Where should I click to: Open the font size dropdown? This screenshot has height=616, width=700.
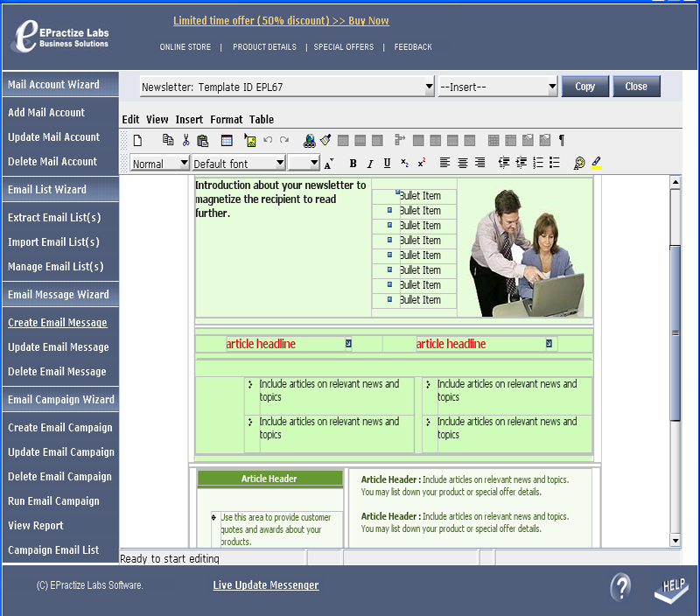coord(304,164)
